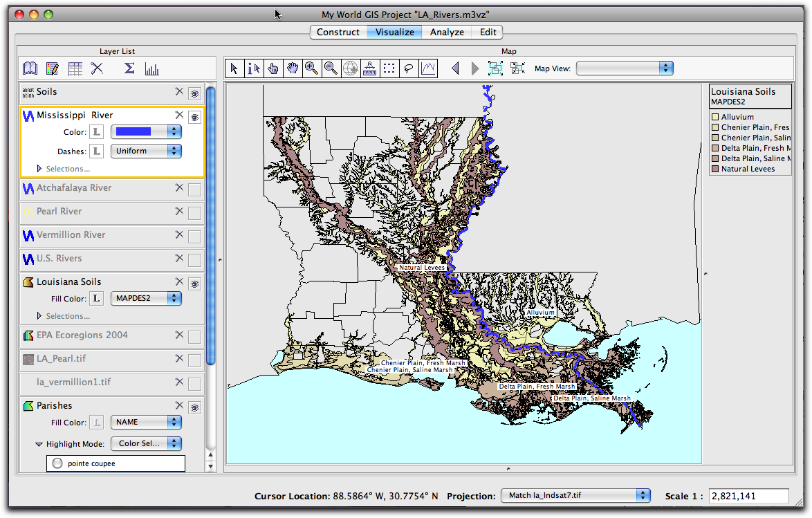Viewport: 812px width, 518px height.
Task: Toggle visibility of the Atchafalaya River layer
Action: (x=194, y=189)
